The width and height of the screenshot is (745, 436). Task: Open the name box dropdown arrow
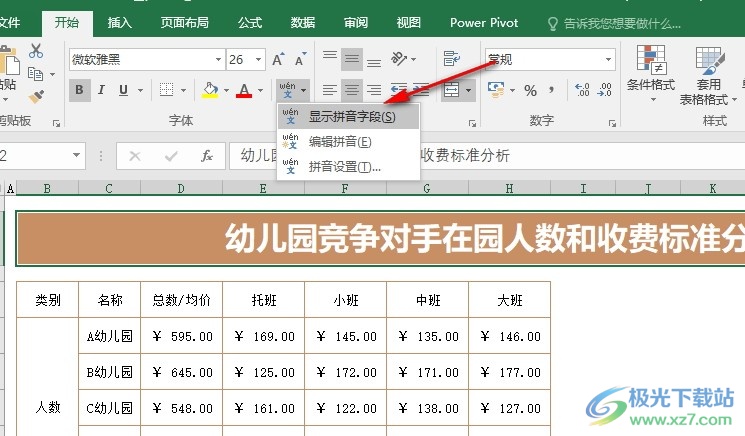point(76,155)
